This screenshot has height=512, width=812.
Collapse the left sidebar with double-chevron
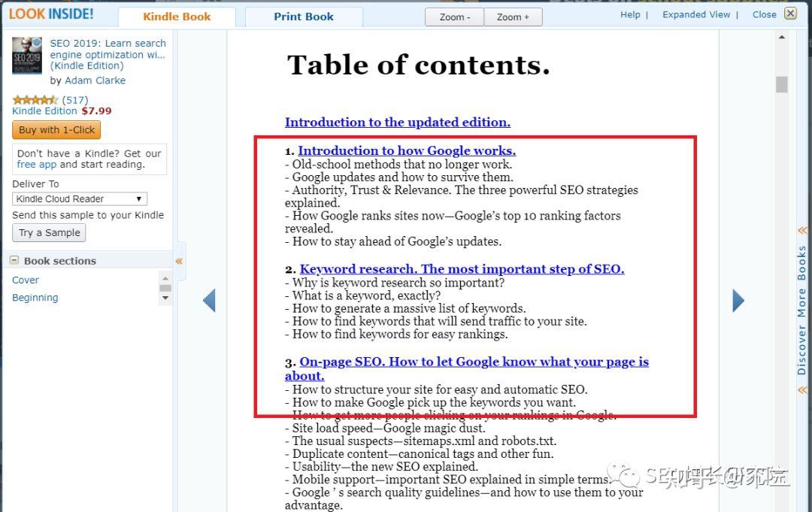tap(179, 261)
